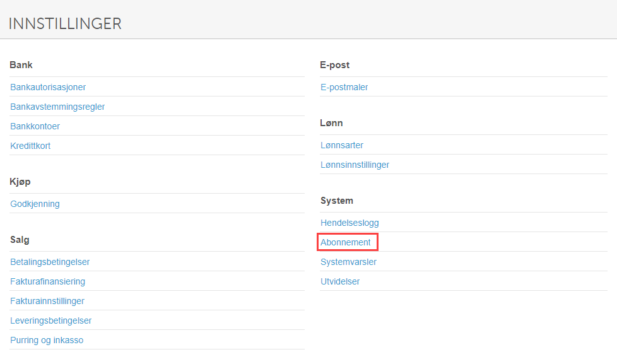Screen dimensions: 617x364
Task: Open Godkjenning under Kjøp
Action: (x=35, y=204)
